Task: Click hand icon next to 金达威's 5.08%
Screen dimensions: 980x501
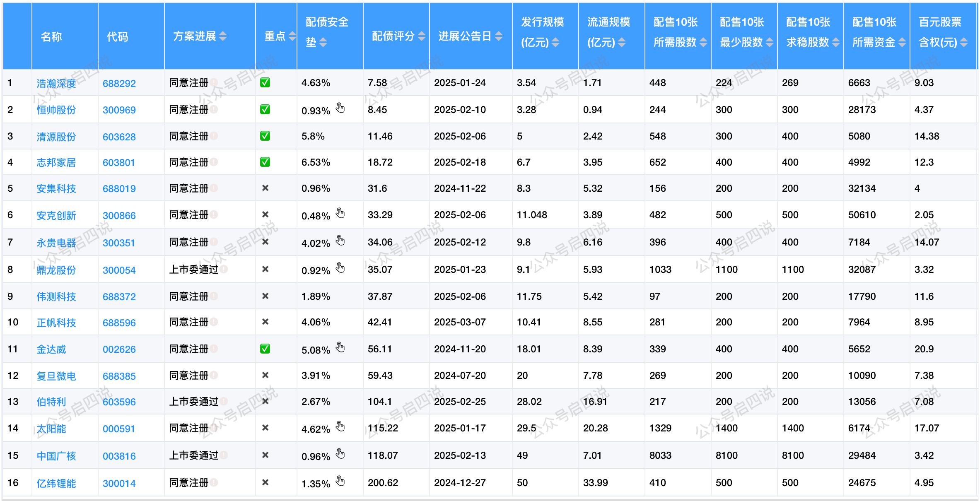Action: pyautogui.click(x=340, y=347)
